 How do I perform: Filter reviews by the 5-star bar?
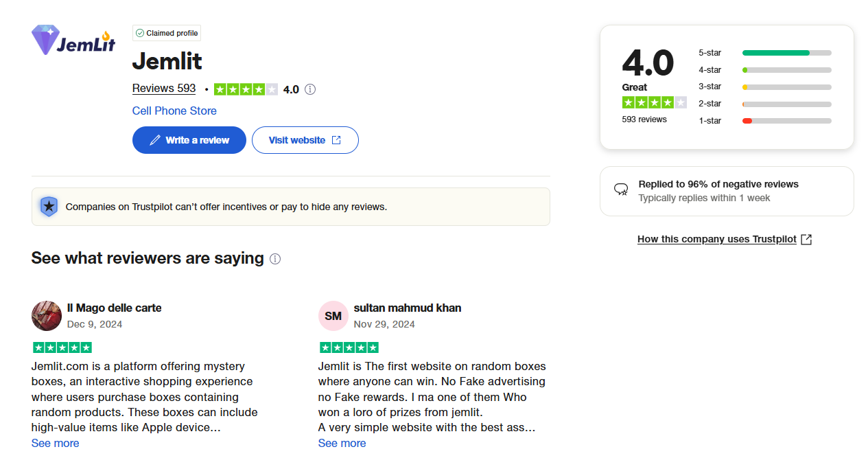(x=765, y=53)
